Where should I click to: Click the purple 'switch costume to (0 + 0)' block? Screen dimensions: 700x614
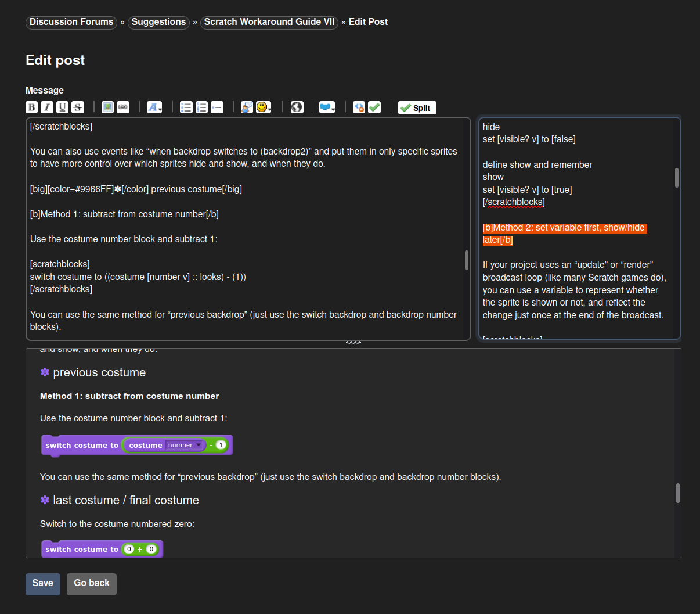click(x=102, y=549)
